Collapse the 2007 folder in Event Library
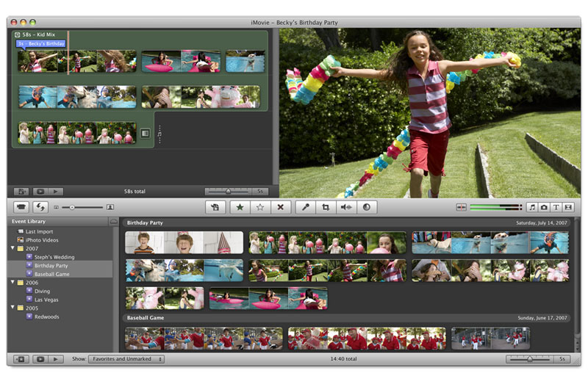Image resolution: width=588 pixels, height=373 pixels. [x=13, y=249]
